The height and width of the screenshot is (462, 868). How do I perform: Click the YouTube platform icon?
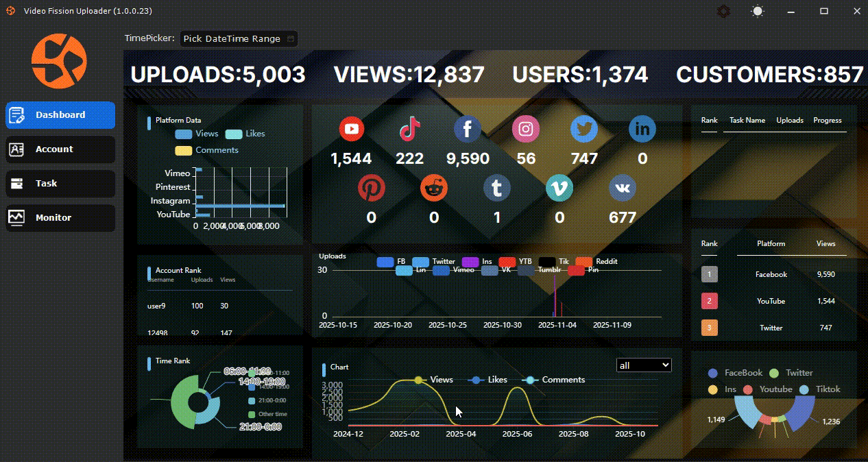351,130
